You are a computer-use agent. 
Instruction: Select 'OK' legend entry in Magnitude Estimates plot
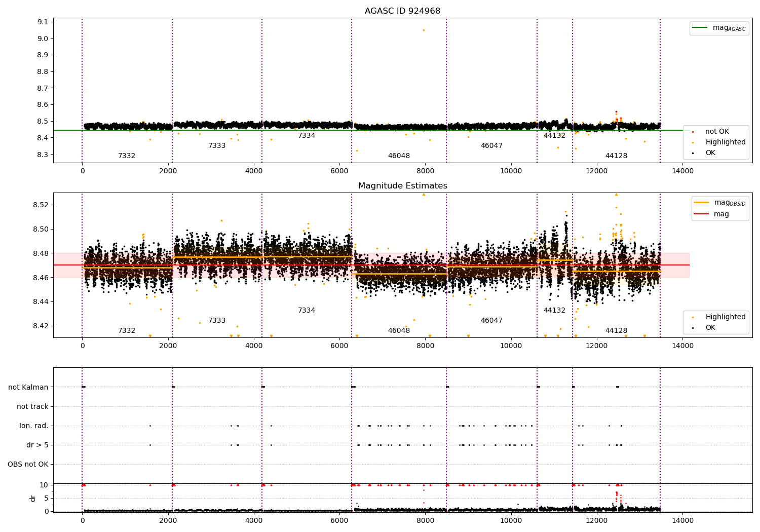(710, 328)
